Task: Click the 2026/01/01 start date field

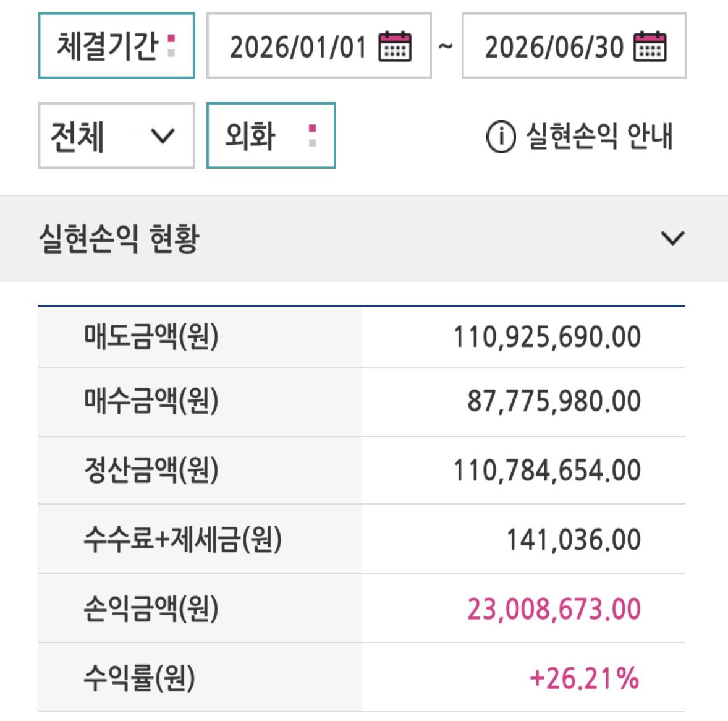Action: point(319,46)
